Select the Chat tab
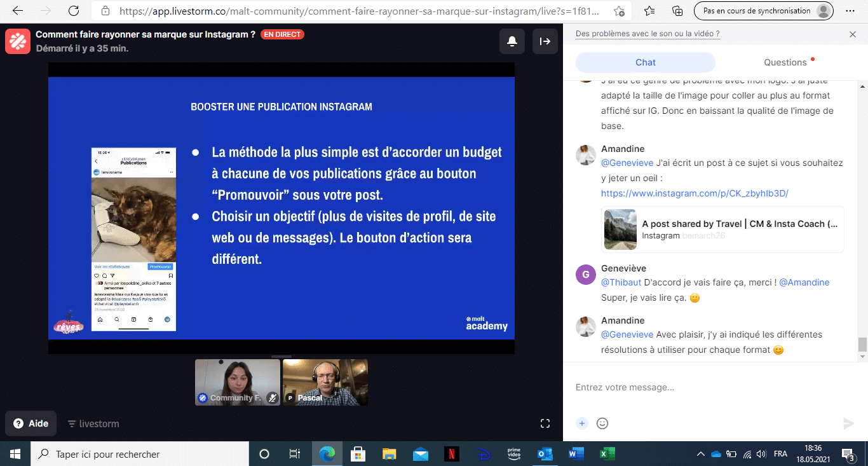This screenshot has width=868, height=466. [645, 62]
